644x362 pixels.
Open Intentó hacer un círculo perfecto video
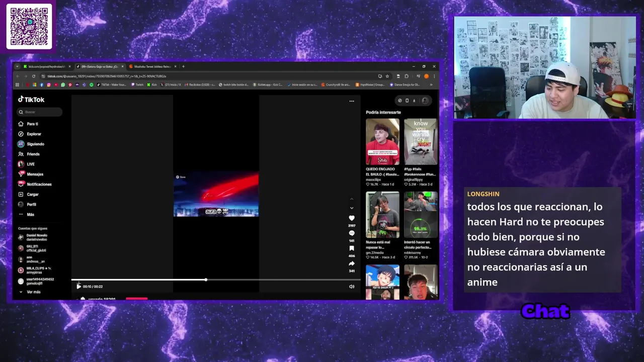pyautogui.click(x=421, y=215)
